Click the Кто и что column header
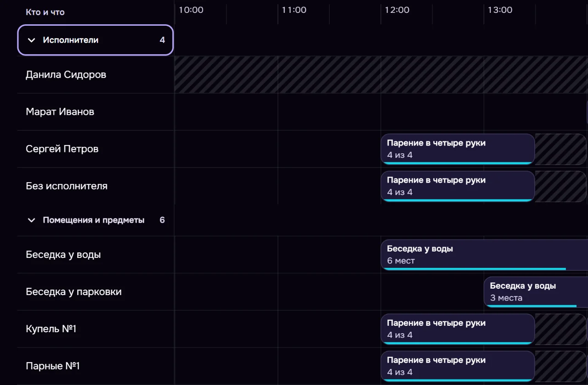The image size is (588, 385). click(45, 12)
